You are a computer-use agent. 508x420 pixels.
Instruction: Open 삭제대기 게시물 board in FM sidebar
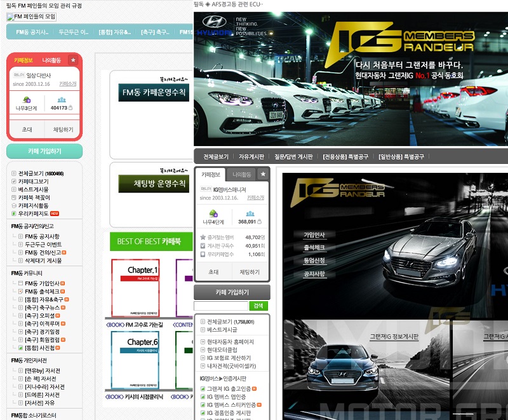[43, 261]
